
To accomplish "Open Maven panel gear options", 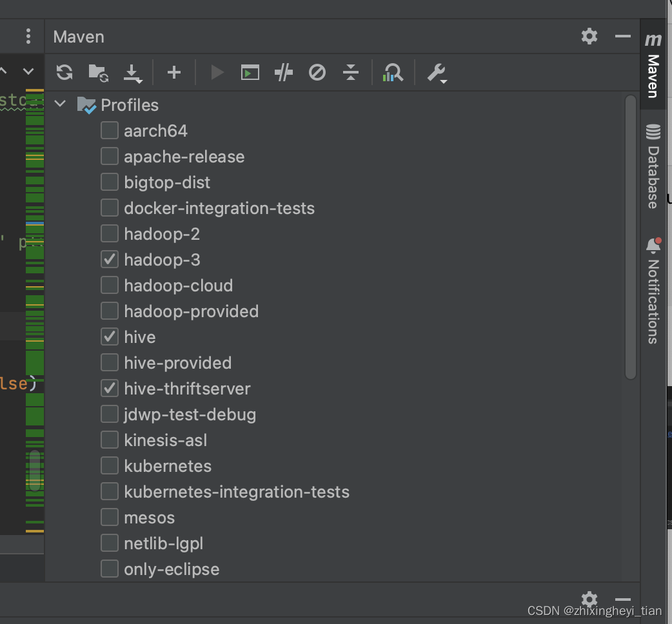I will pyautogui.click(x=589, y=36).
